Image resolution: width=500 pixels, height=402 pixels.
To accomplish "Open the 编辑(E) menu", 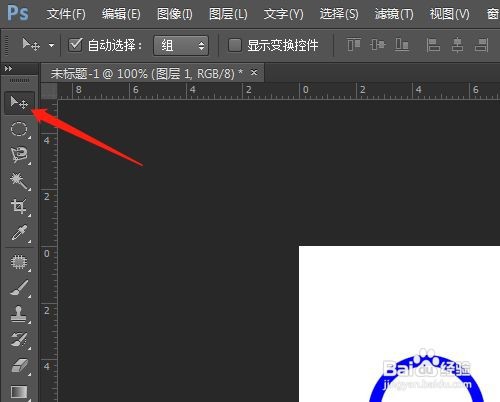I will tap(121, 14).
